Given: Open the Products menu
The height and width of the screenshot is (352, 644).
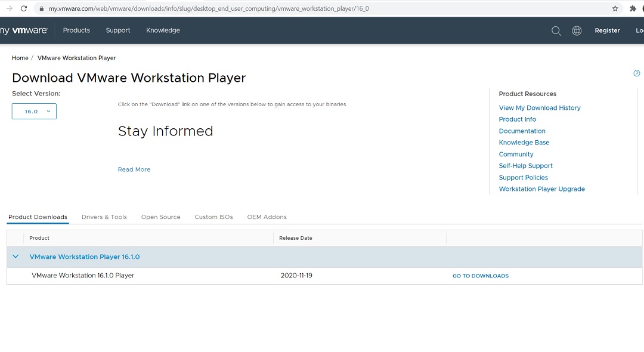Looking at the screenshot, I should click(76, 30).
